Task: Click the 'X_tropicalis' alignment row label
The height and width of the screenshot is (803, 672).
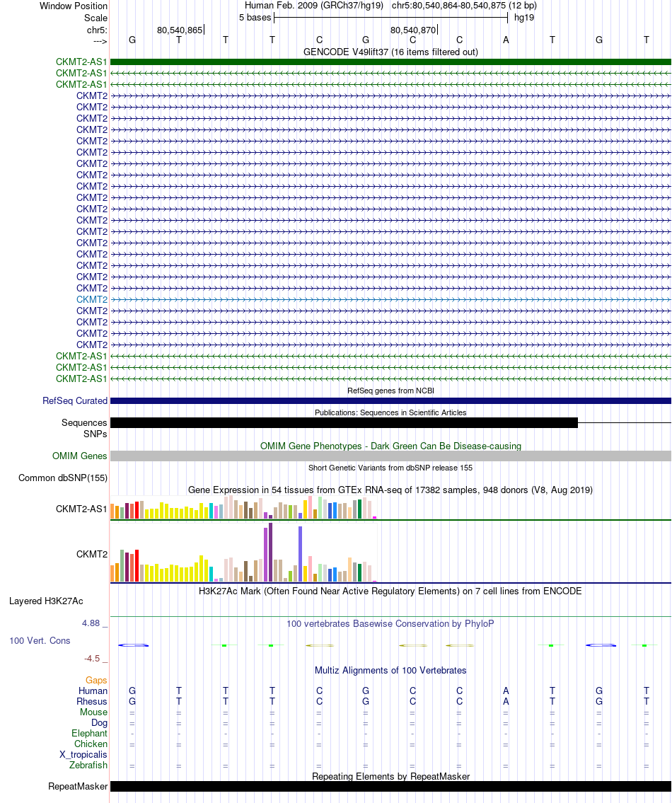Action: pos(83,755)
